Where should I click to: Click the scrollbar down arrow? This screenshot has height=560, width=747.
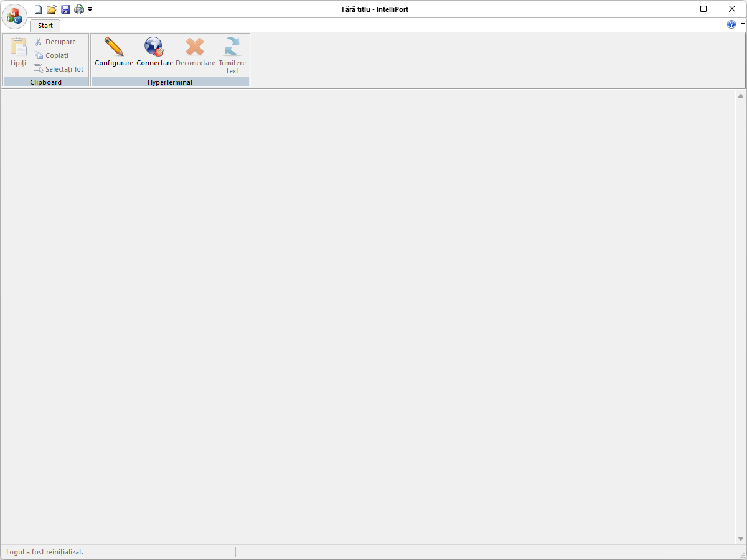coord(741,538)
